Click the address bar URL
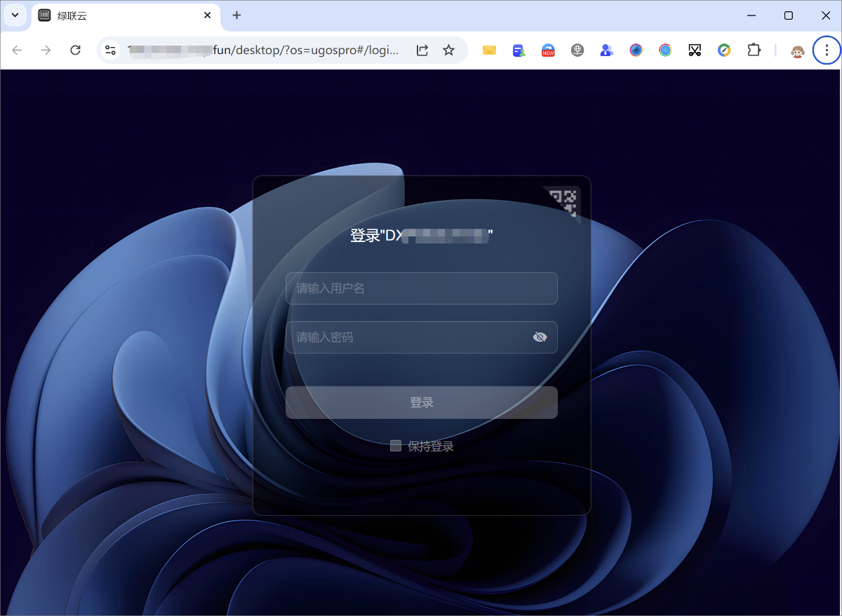842x616 pixels. 263,51
